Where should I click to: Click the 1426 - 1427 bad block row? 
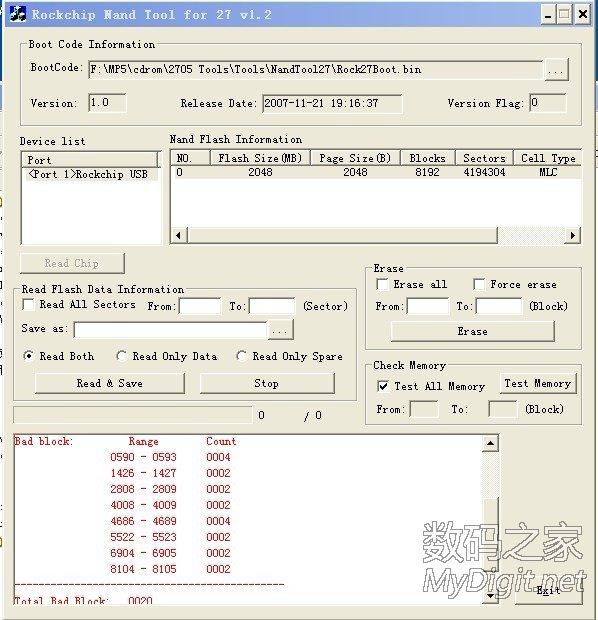[x=170, y=473]
